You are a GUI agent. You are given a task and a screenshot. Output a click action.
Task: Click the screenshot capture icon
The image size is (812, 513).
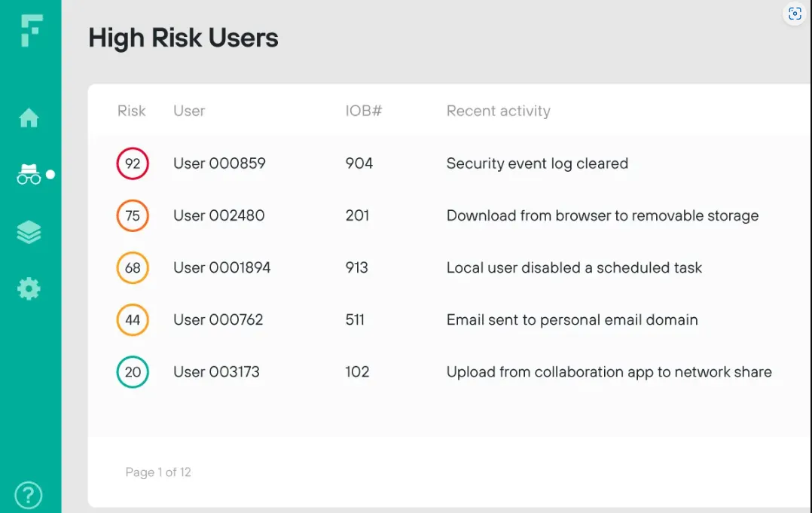coord(795,14)
